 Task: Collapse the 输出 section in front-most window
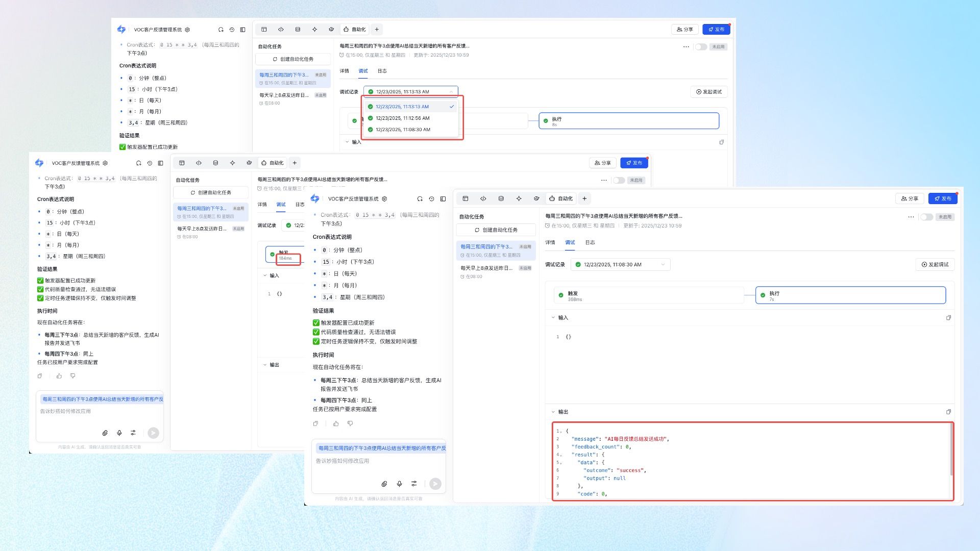click(x=553, y=412)
